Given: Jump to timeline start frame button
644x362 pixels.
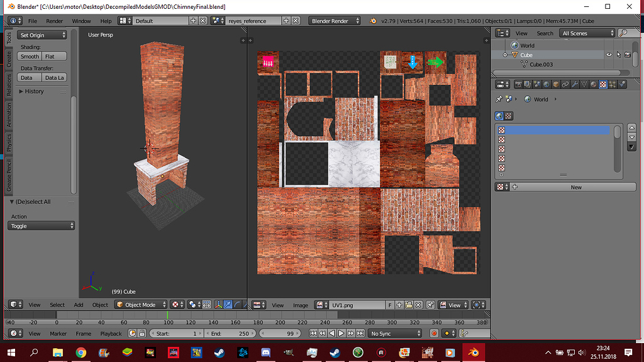Looking at the screenshot, I should click(313, 333).
